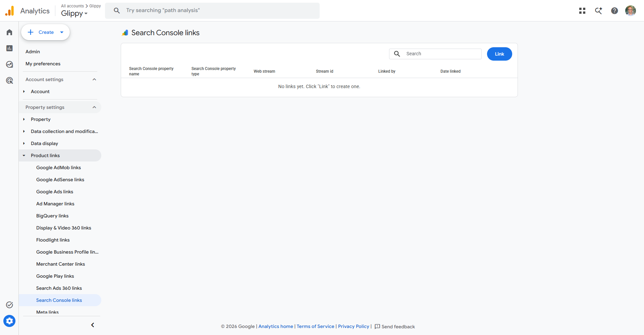Viewport: 644px width, 335px height.
Task: Expand the Data display item
Action: (x=24, y=143)
